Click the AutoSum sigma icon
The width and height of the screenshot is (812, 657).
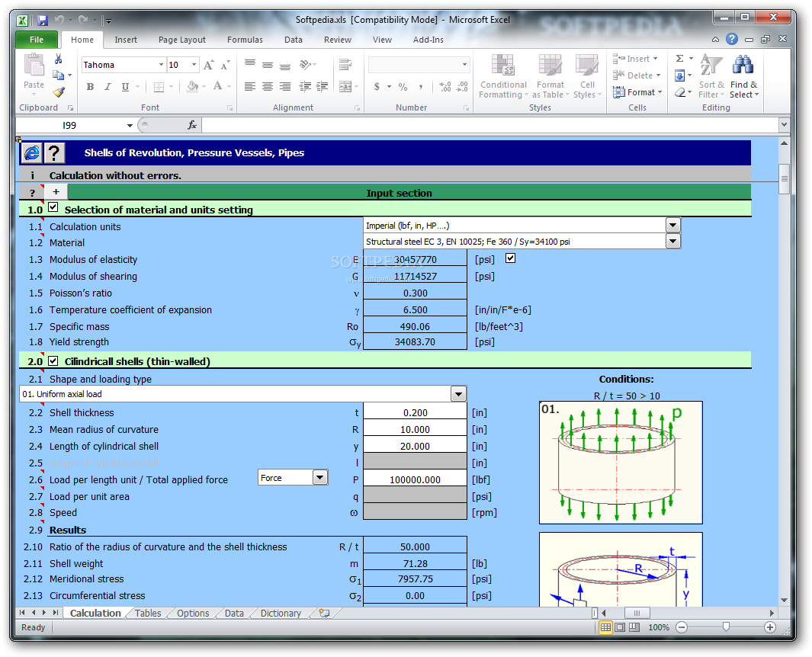[x=680, y=59]
